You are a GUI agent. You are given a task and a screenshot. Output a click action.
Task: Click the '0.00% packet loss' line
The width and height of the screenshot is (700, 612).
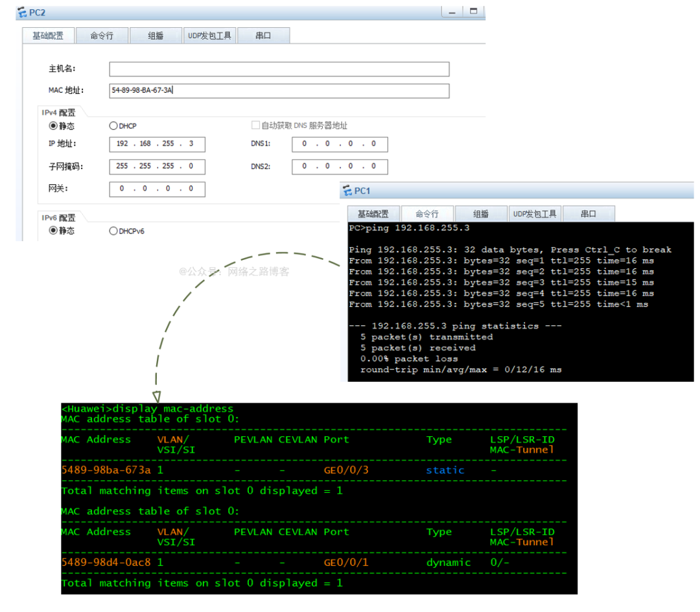point(409,359)
